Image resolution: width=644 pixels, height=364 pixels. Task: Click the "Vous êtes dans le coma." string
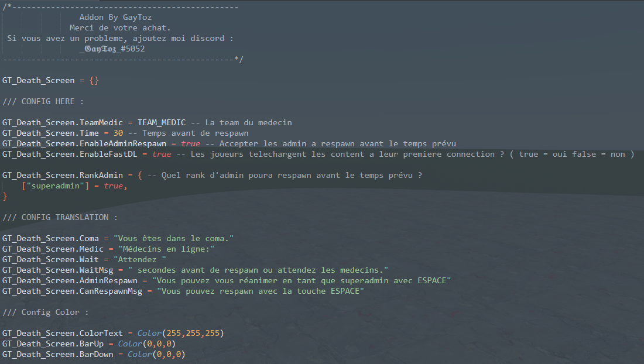click(174, 238)
